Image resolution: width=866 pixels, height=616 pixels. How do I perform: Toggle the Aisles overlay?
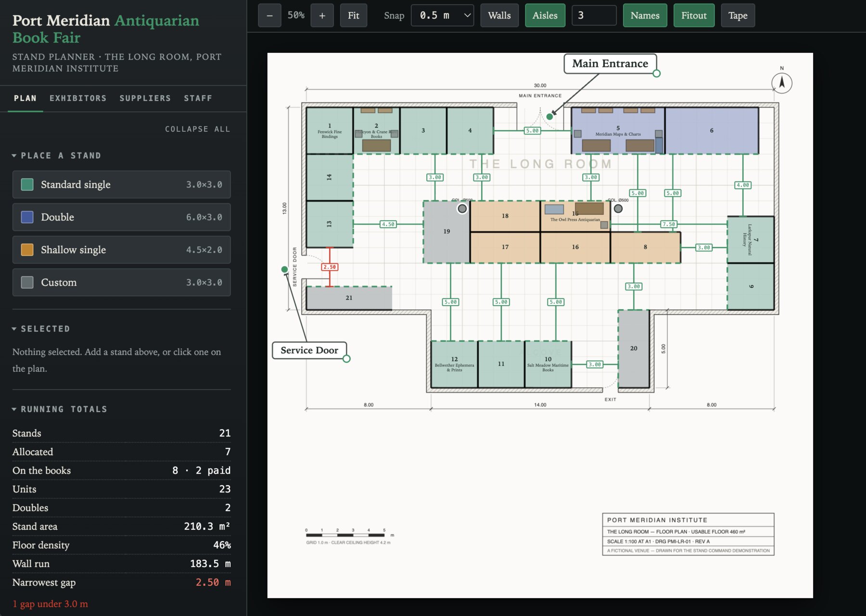(545, 15)
